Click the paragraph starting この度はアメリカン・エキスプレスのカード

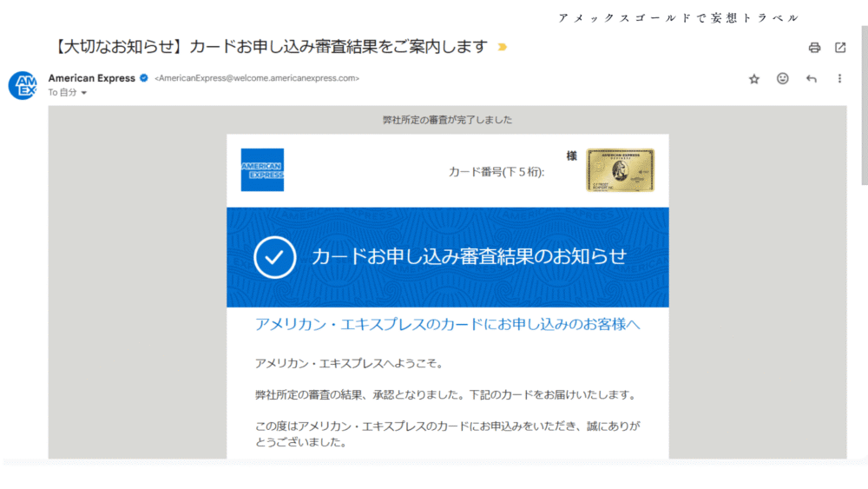[x=447, y=433]
